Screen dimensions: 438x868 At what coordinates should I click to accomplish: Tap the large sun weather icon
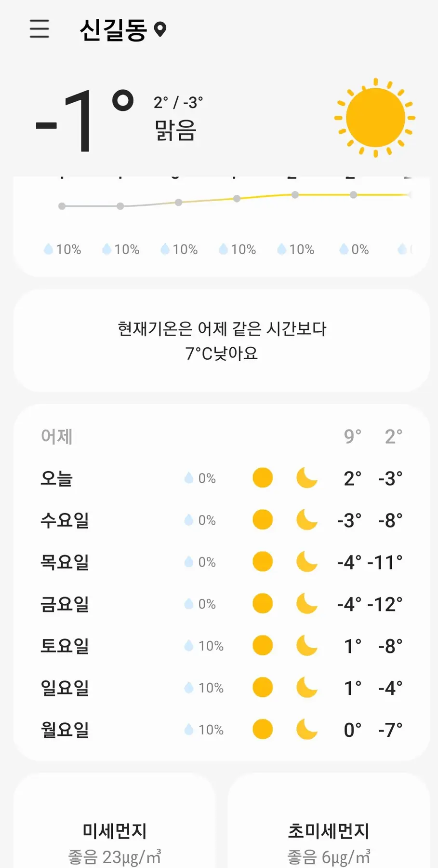click(x=375, y=118)
